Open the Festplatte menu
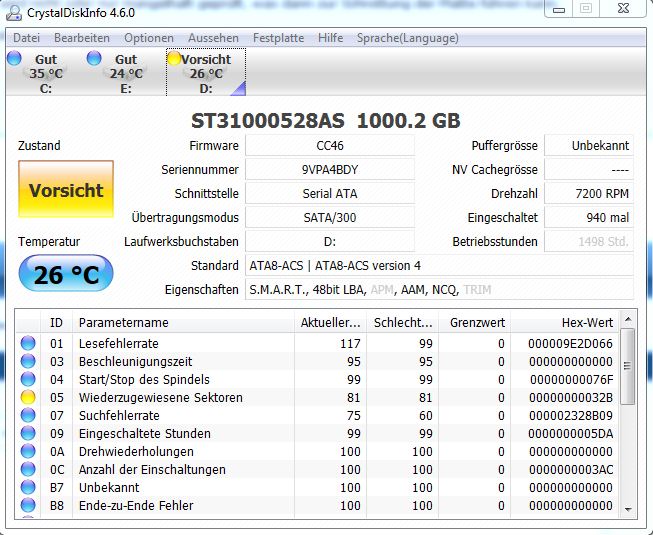The image size is (653, 535). pos(278,38)
